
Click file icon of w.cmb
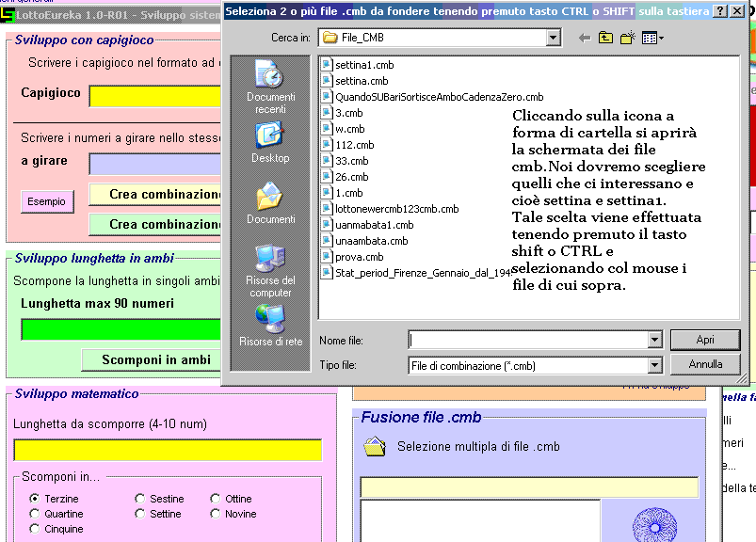[327, 129]
